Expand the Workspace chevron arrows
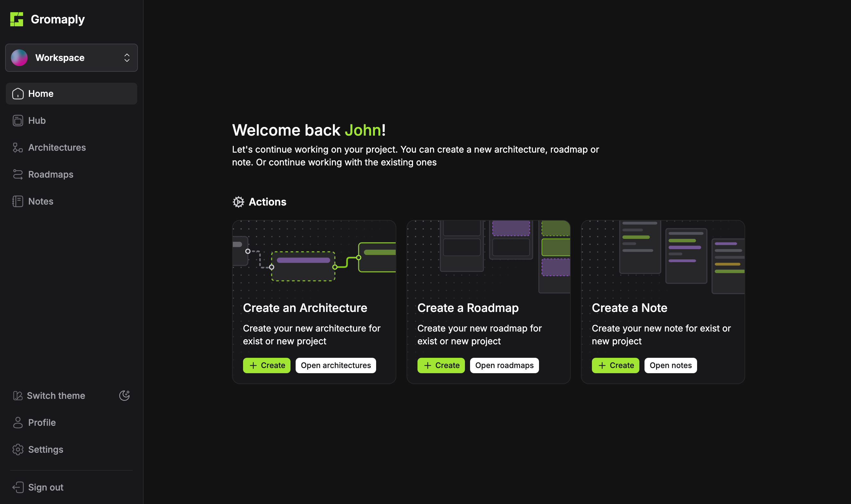The height and width of the screenshot is (504, 851). point(127,58)
